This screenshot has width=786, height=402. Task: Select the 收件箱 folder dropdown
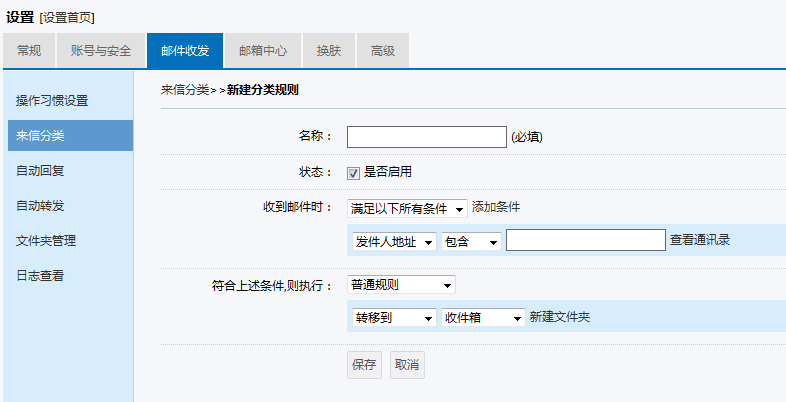(x=483, y=317)
